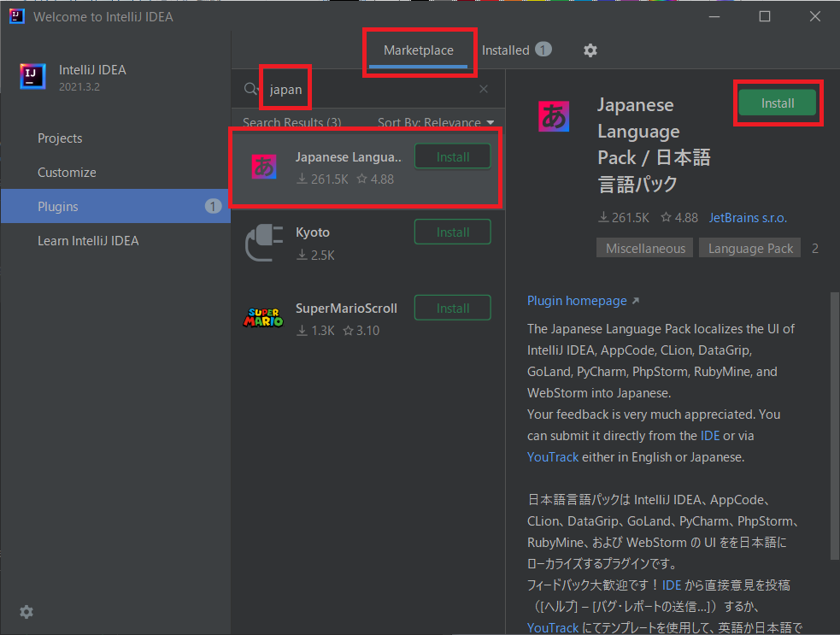
Task: Open plugin settings gear next to Installed tab
Action: pos(590,50)
